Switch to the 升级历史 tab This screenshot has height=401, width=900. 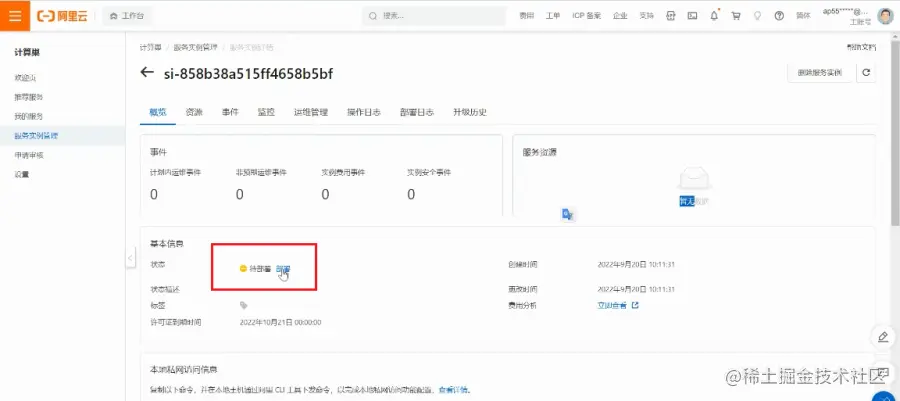pos(470,112)
